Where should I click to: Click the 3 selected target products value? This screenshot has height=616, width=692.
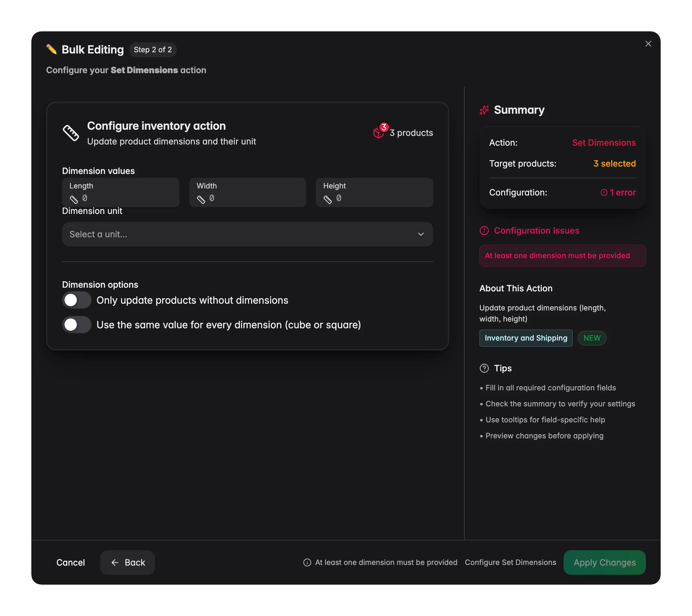pos(615,164)
